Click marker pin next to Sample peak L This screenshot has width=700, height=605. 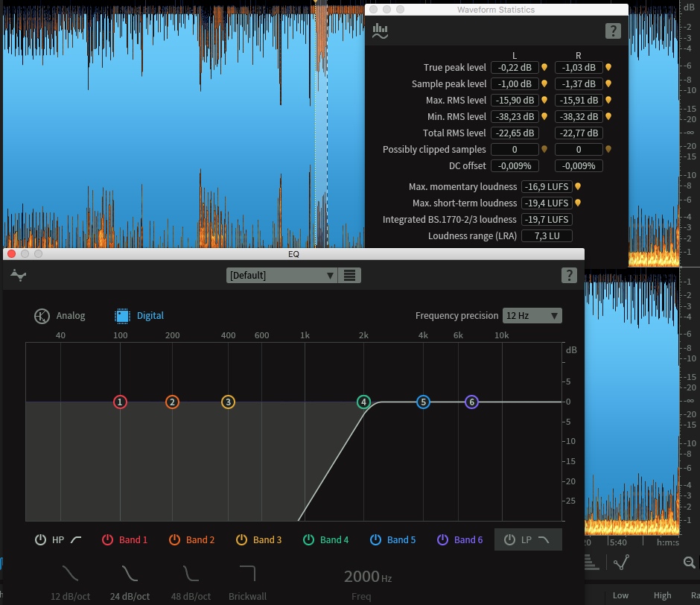pyautogui.click(x=544, y=83)
